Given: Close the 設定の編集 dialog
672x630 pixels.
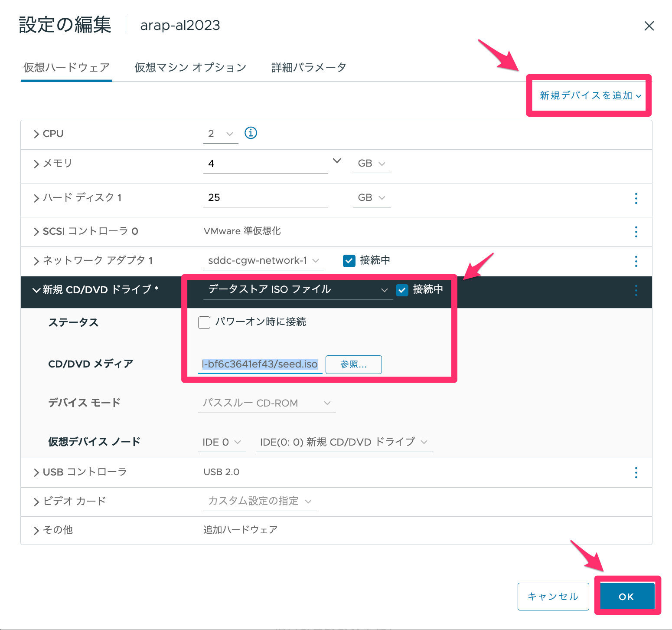Looking at the screenshot, I should pos(649,26).
